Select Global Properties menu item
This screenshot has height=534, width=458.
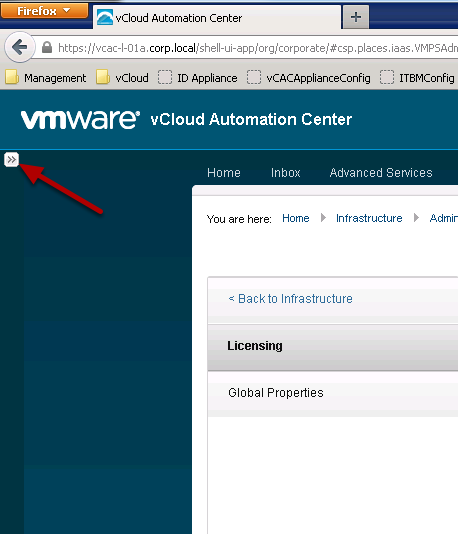(333, 393)
